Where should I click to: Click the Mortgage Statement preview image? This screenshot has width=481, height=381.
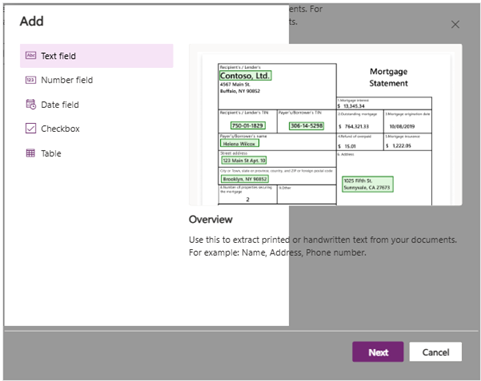point(325,125)
